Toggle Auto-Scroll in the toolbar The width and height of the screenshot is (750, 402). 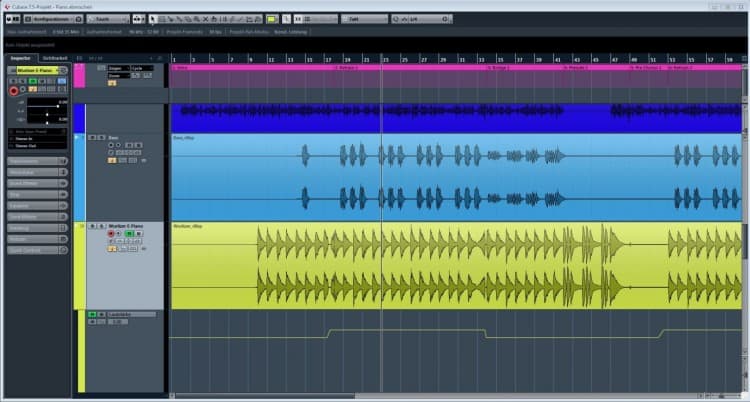pos(138,19)
